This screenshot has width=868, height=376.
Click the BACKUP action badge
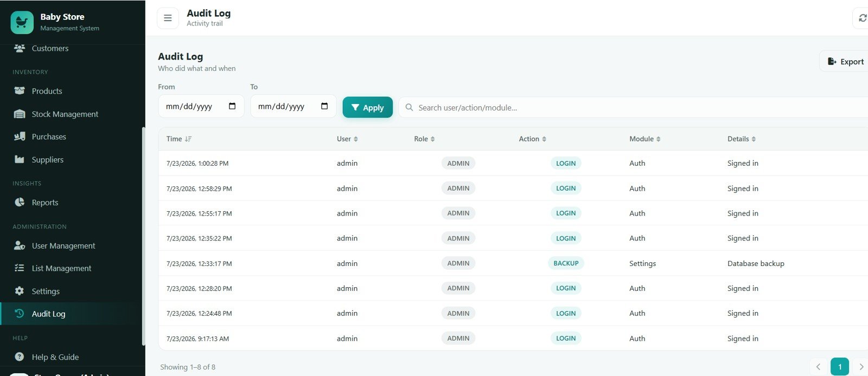tap(566, 263)
